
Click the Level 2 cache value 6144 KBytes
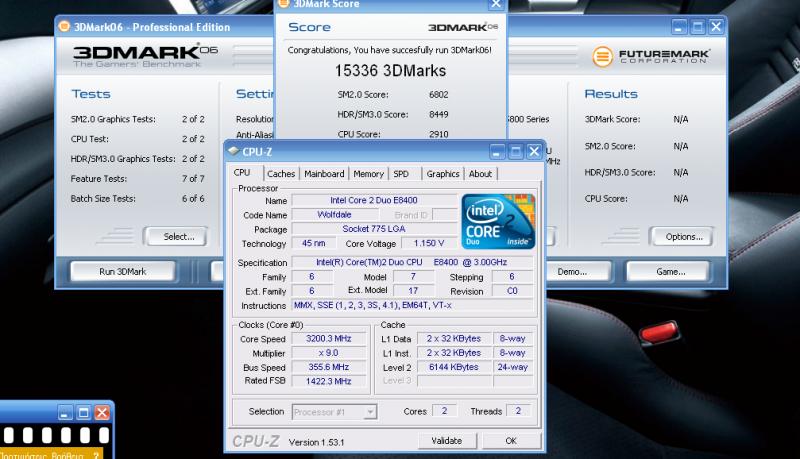(x=454, y=367)
